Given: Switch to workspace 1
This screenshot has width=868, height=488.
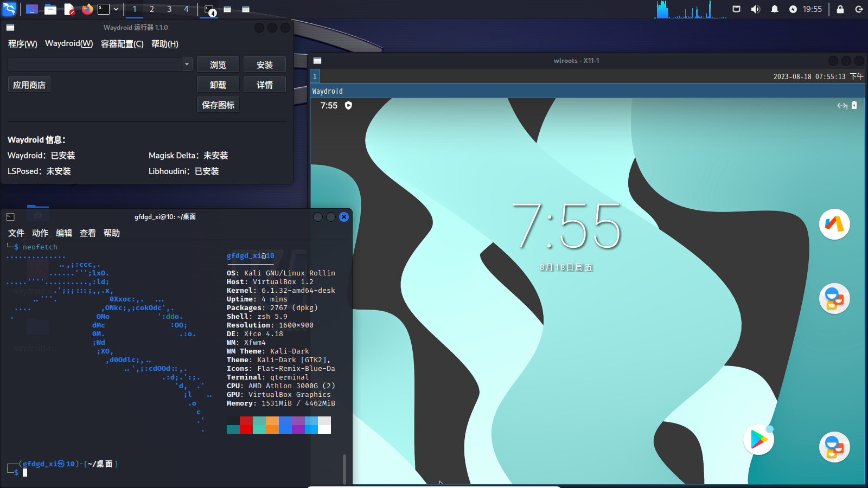Looking at the screenshot, I should click(x=135, y=9).
